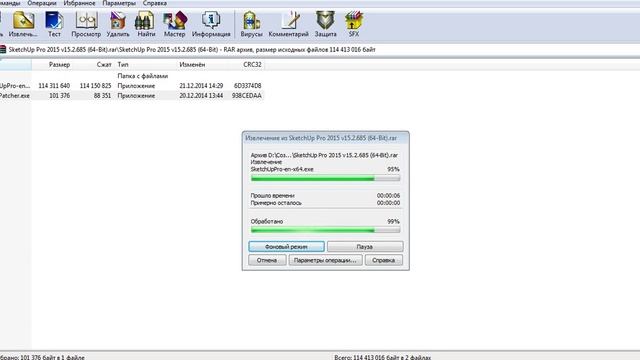Open the Операции menu
The width and height of the screenshot is (640, 360).
[42, 3]
